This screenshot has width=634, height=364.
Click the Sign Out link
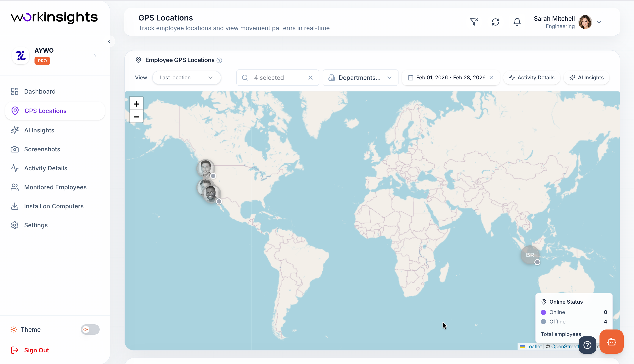point(30,350)
